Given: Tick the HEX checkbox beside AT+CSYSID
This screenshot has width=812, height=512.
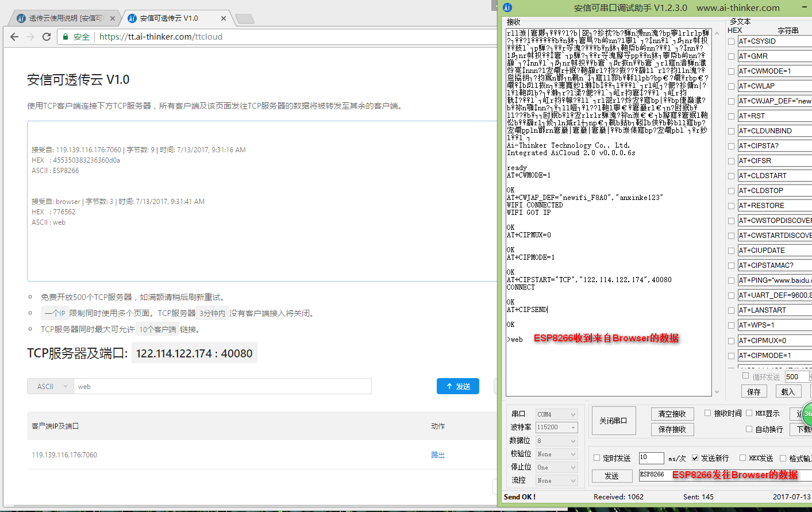Looking at the screenshot, I should [732, 41].
